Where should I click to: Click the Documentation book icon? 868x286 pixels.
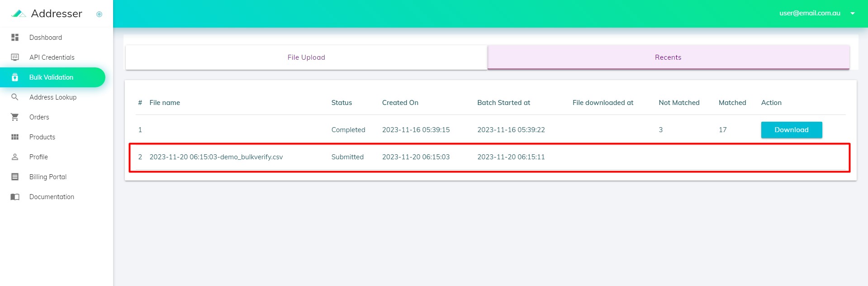click(15, 197)
